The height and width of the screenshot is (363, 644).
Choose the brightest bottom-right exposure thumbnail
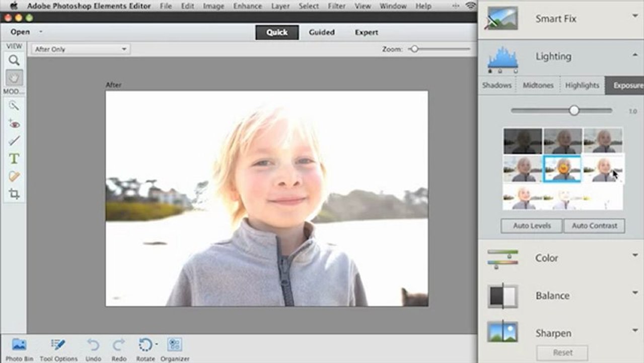tap(603, 197)
